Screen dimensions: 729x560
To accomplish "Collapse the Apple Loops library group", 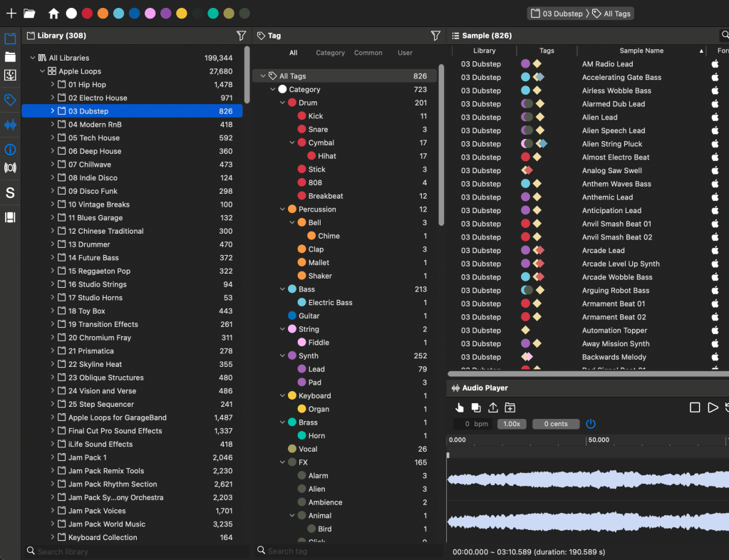I will (x=43, y=71).
